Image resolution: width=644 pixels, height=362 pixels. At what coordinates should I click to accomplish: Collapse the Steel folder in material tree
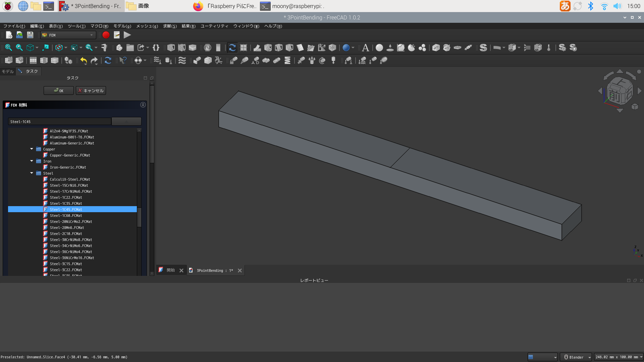(32, 173)
